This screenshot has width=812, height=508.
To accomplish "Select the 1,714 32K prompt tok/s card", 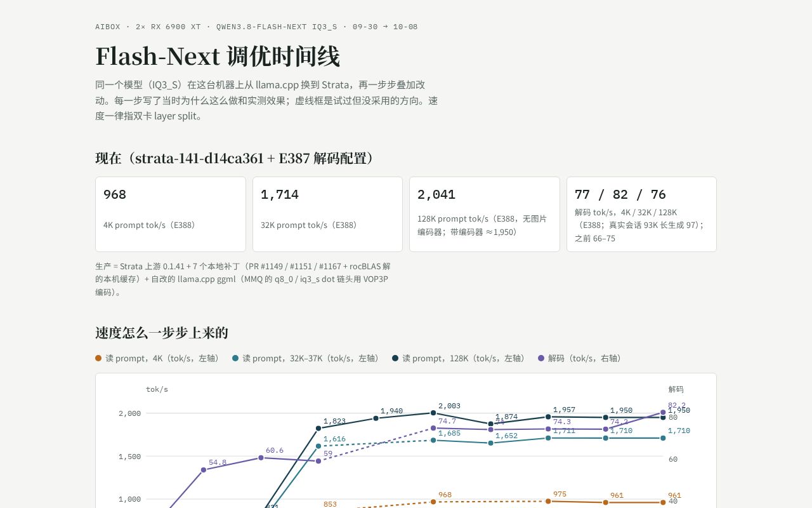I will point(327,214).
